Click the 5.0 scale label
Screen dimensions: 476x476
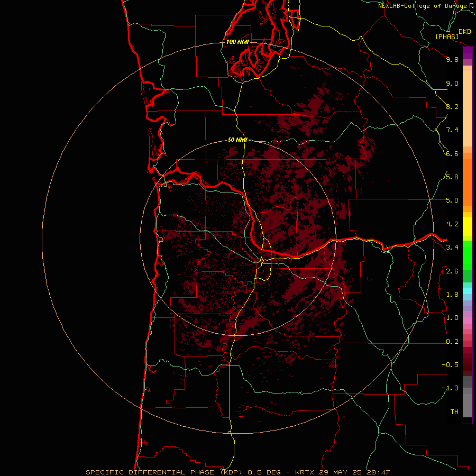click(x=452, y=200)
